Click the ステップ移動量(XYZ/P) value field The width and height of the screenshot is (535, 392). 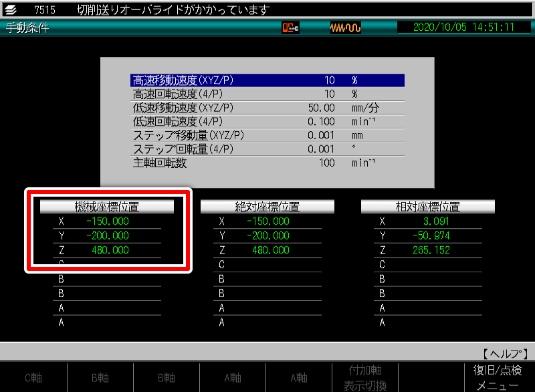click(321, 136)
